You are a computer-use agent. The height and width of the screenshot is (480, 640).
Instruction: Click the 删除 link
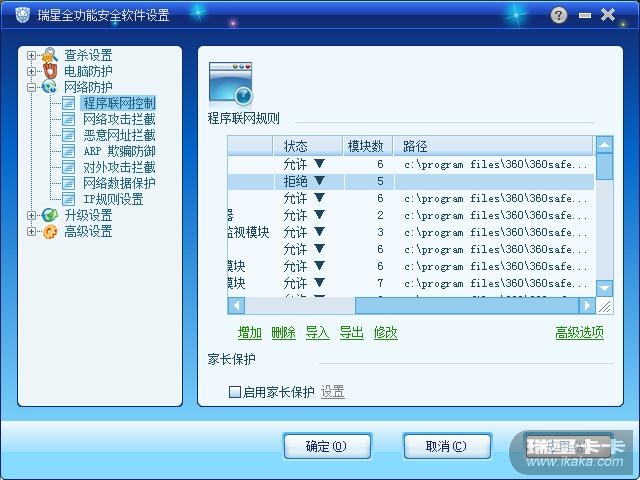(x=283, y=333)
